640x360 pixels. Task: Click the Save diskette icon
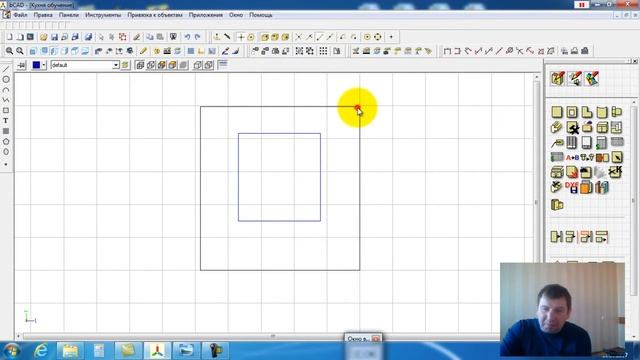pos(54,37)
